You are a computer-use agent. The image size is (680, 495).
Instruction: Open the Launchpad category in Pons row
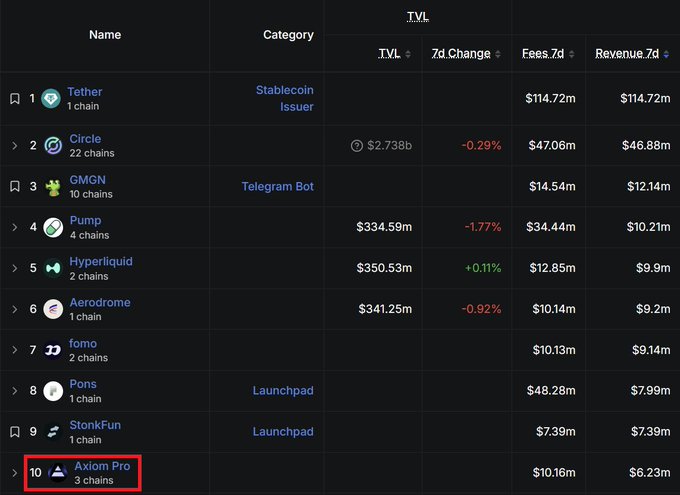[283, 390]
